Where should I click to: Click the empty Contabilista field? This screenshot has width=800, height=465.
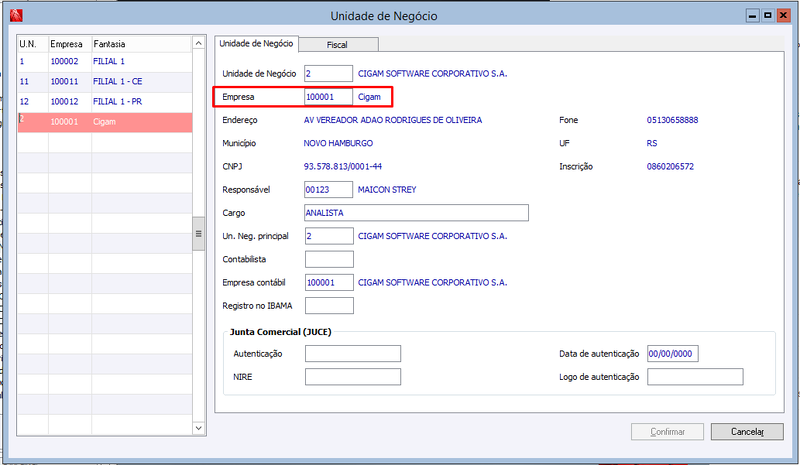[x=329, y=259]
